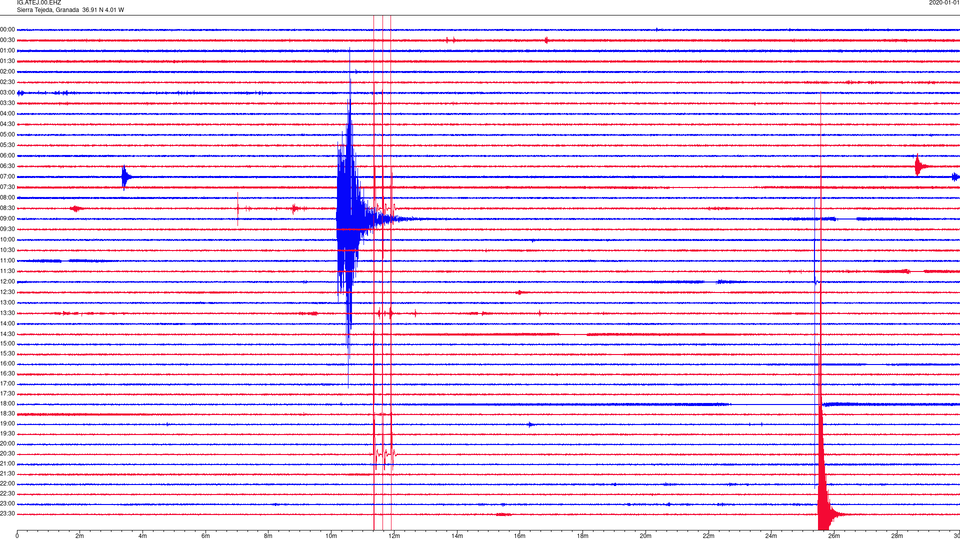Select the 10:30 trace time label
This screenshot has width=960, height=540.
coord(7,250)
